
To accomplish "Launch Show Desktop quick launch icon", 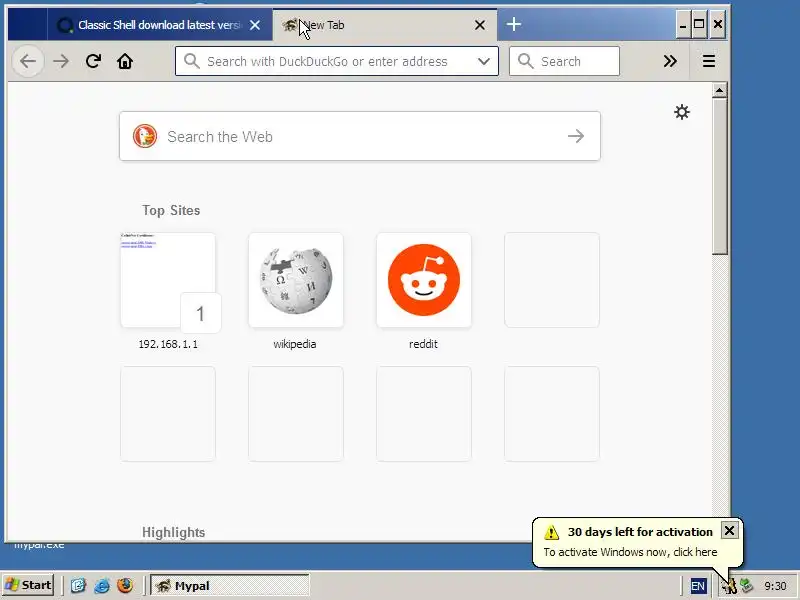I will [78, 585].
